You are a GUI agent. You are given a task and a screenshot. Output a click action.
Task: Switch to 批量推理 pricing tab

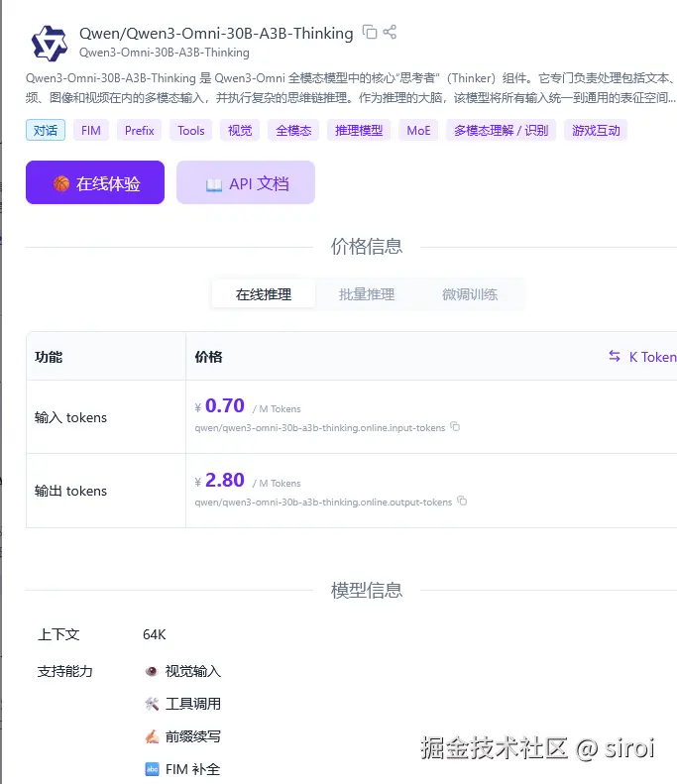coord(367,294)
